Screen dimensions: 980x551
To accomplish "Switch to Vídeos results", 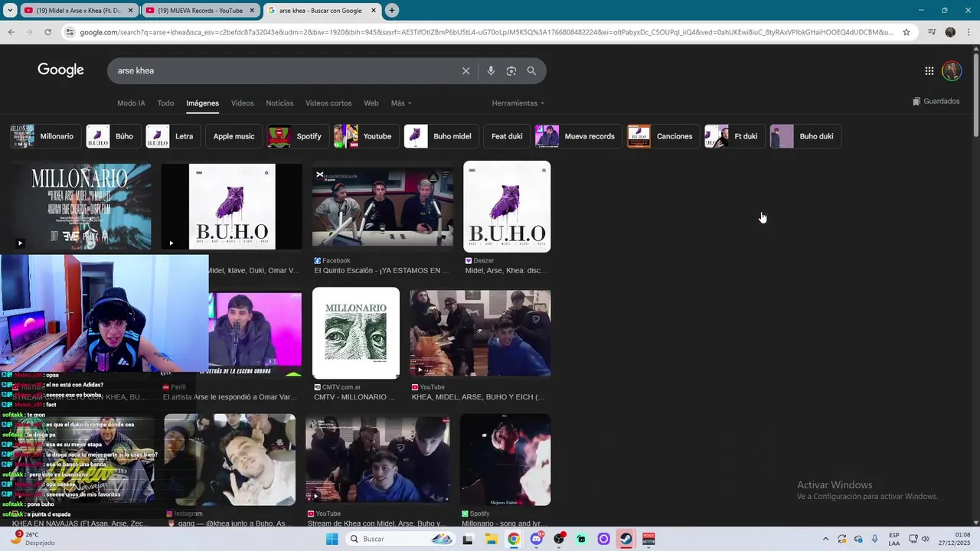I will point(242,103).
